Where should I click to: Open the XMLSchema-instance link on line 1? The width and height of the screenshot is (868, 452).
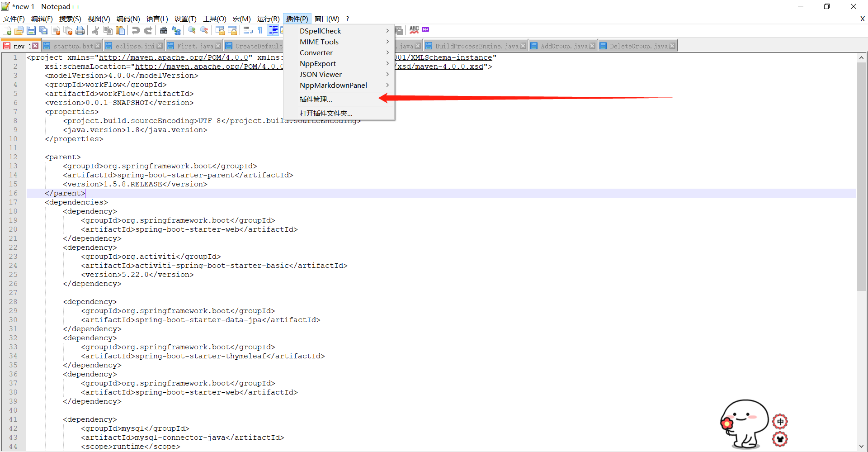(x=443, y=57)
